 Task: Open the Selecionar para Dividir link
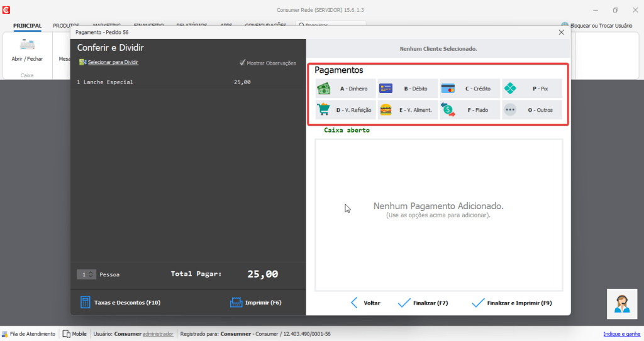point(113,62)
